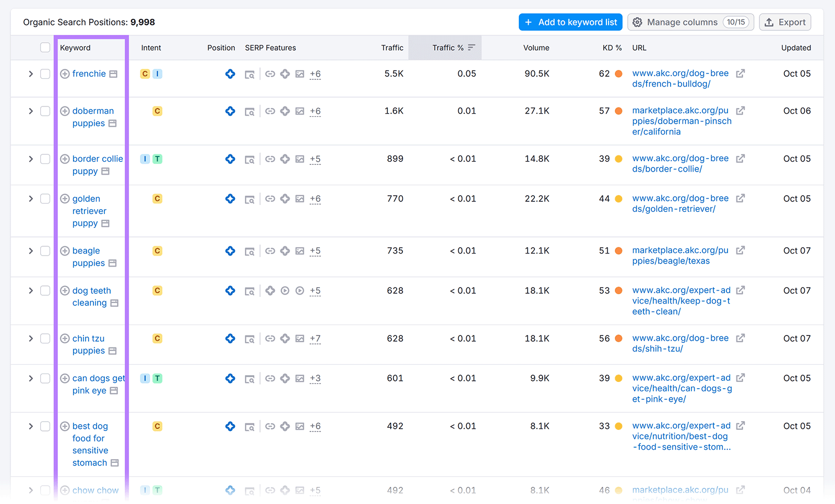835x504 pixels.
Task: Click the "Add to keyword list" button
Action: [x=570, y=22]
